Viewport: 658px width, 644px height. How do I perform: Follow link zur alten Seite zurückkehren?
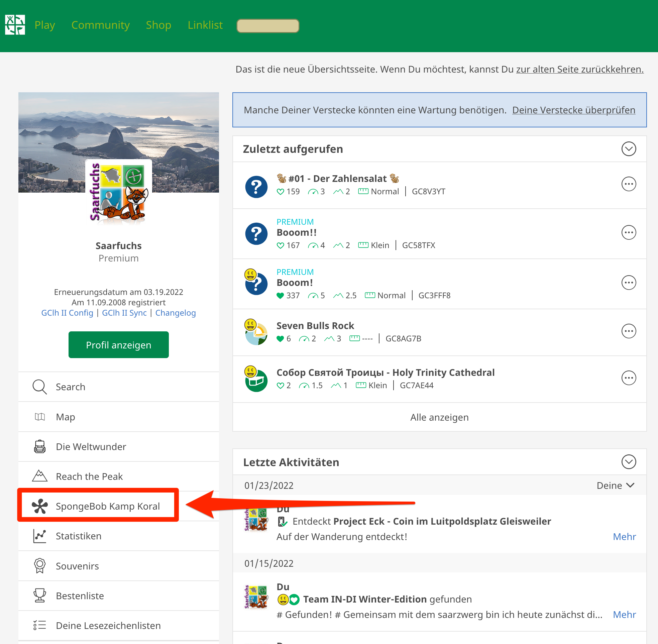tap(579, 69)
